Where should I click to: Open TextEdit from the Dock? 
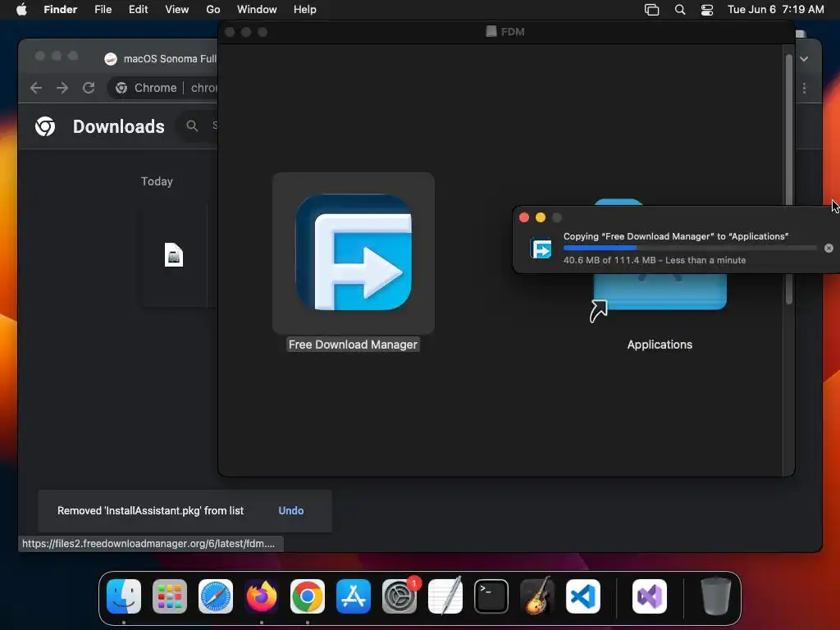click(x=445, y=596)
